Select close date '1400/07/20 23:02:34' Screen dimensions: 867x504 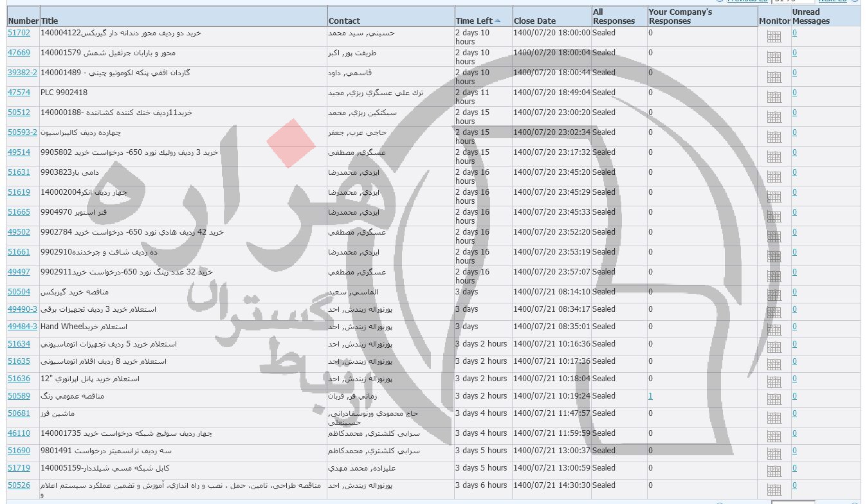tap(552, 132)
